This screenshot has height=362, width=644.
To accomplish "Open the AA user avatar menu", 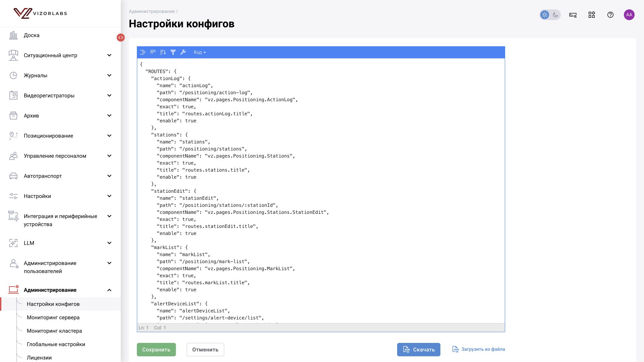I will coord(629,15).
